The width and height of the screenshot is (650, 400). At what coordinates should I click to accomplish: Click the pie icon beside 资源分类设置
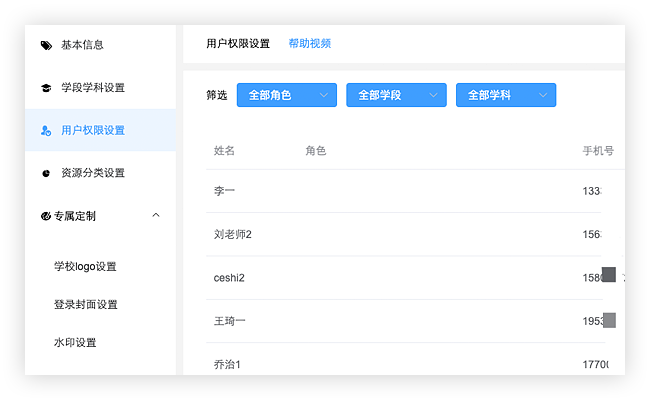46,173
